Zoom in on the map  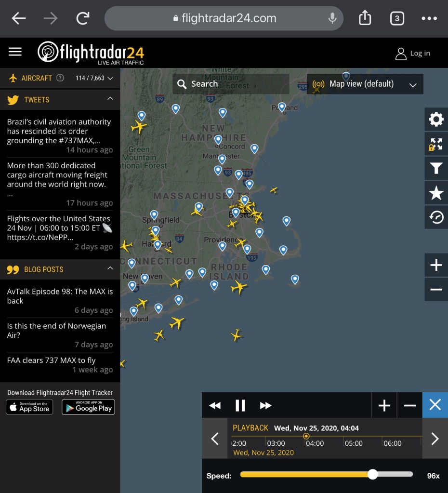pyautogui.click(x=436, y=265)
